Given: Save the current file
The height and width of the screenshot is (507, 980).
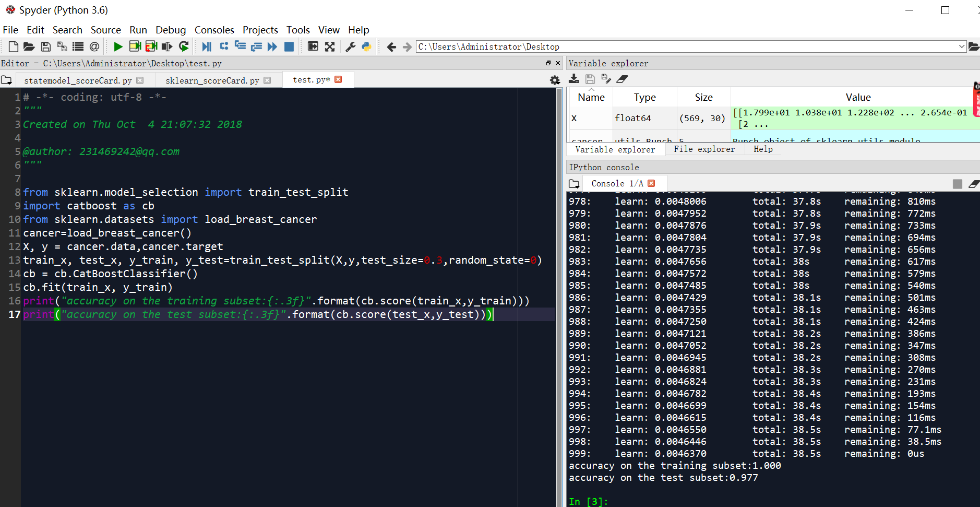Looking at the screenshot, I should tap(46, 47).
